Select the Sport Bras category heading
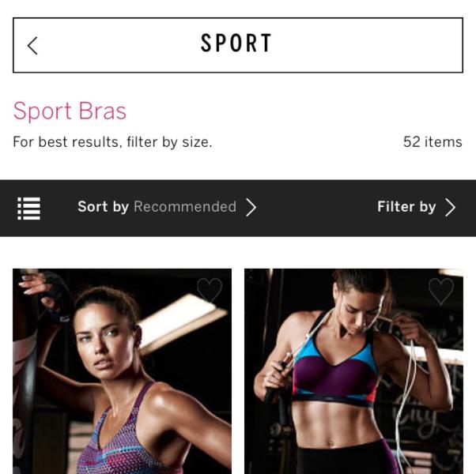Viewport: 476px width, 474px height. [70, 111]
